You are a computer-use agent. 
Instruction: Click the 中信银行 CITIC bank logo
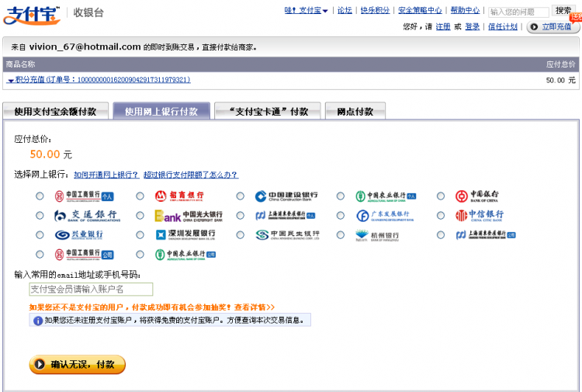480,215
